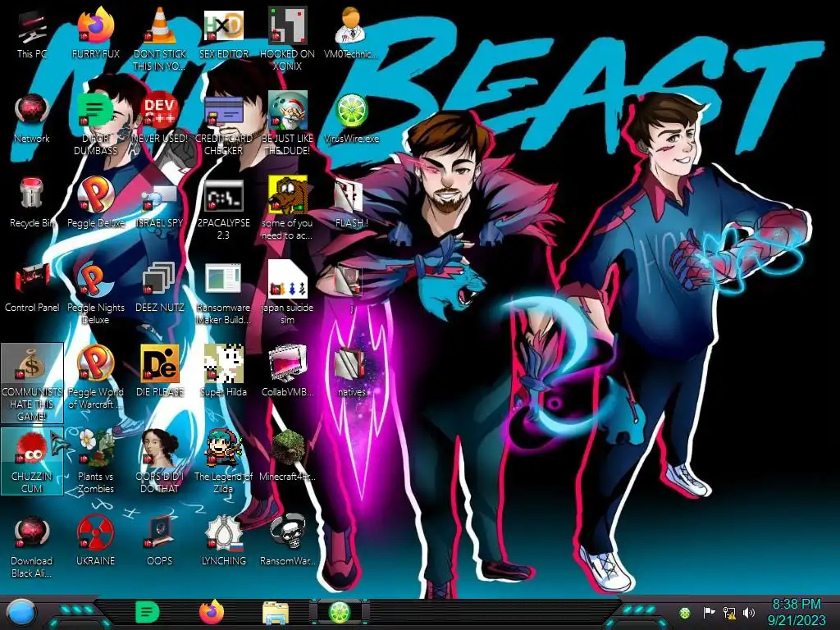Viewport: 840px width, 630px height.
Task: Open the natives desktop icon
Action: click(x=351, y=373)
